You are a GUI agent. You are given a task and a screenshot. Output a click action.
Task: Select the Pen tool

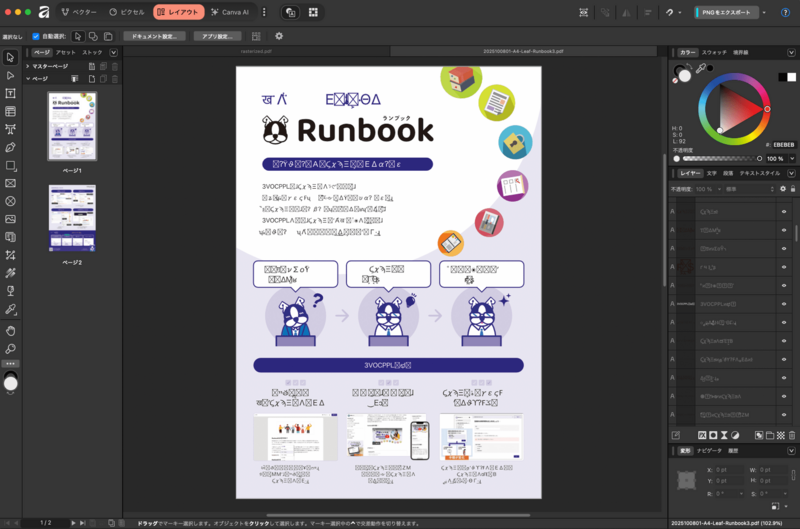[10, 147]
